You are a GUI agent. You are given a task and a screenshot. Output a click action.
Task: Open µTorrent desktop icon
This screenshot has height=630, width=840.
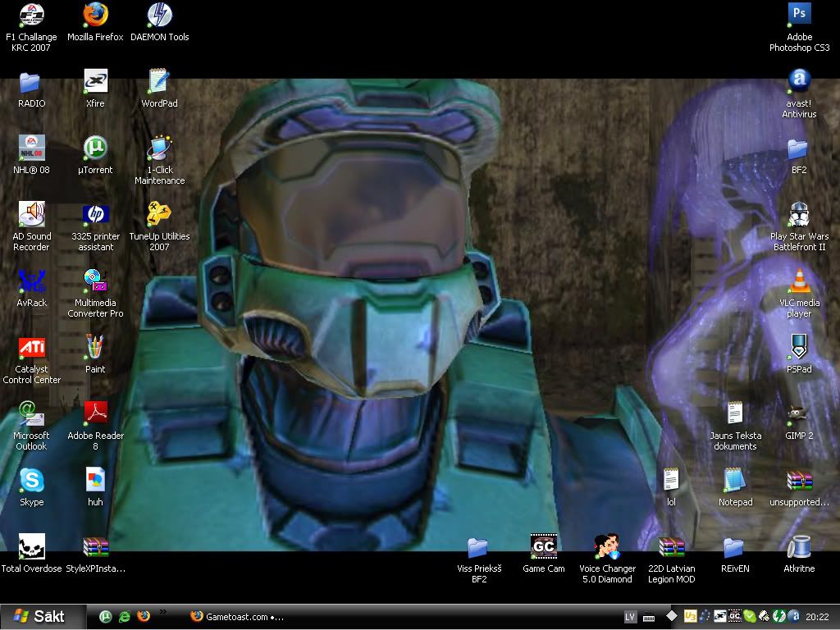[95, 155]
